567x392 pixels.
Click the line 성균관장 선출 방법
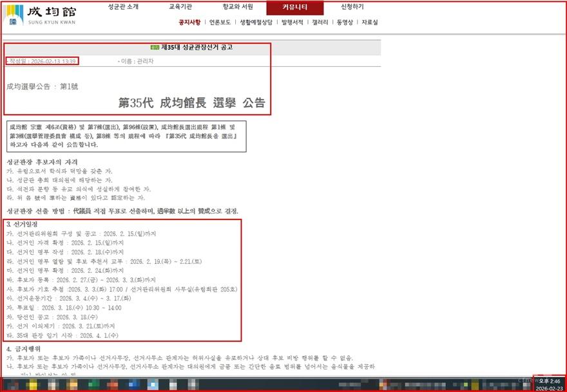[122, 211]
